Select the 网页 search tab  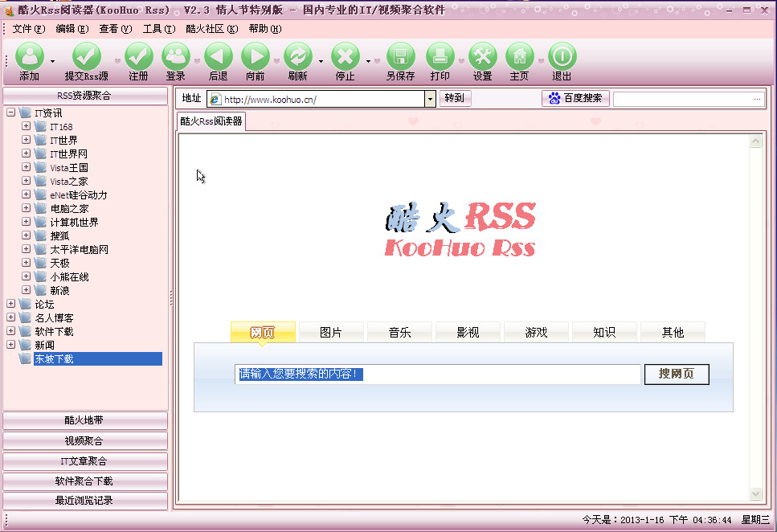pos(263,332)
